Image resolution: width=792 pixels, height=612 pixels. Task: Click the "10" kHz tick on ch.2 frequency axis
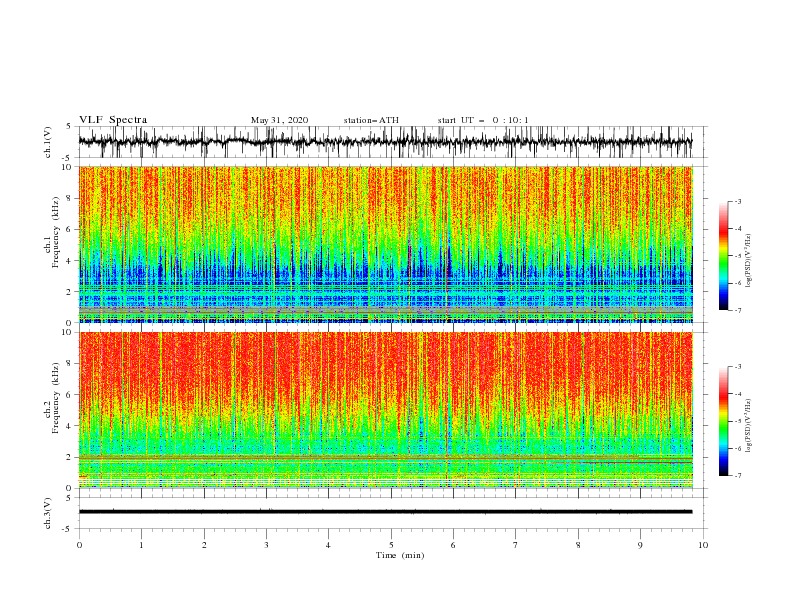(x=67, y=332)
